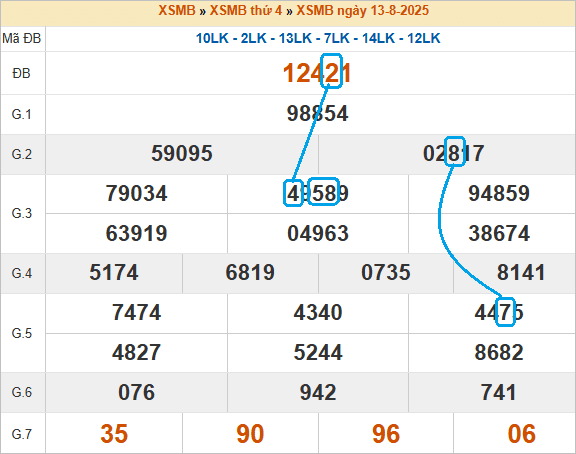
Task: Select fifth prize number 4475
Action: (499, 313)
